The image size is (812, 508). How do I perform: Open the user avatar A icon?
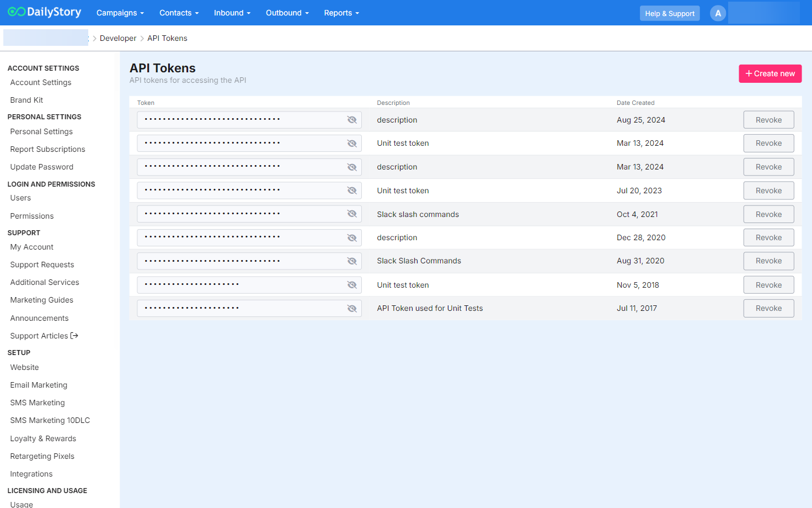pyautogui.click(x=718, y=13)
